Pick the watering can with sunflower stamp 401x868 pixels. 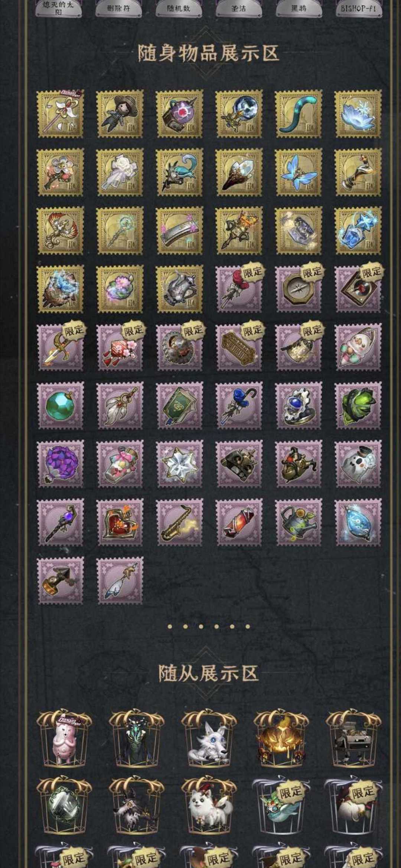click(299, 522)
